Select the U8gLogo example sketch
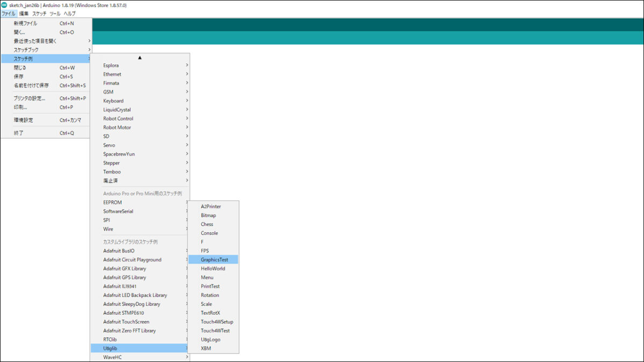Screen dimensions: 644x362 (x=210, y=339)
